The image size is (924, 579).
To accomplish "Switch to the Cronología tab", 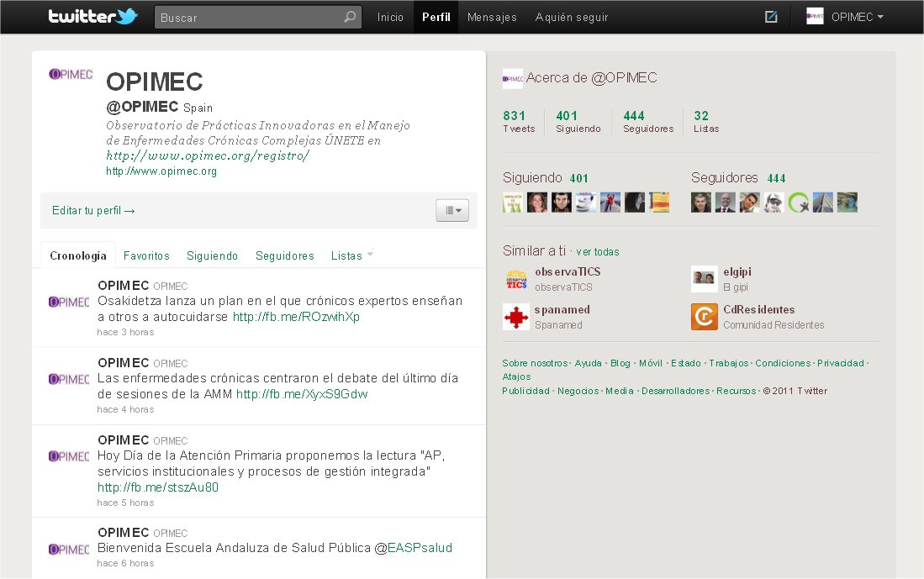I will (x=78, y=255).
